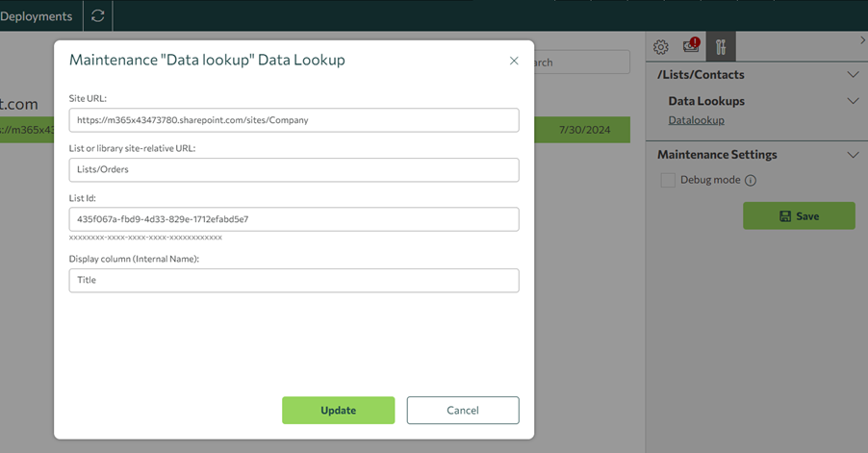
Task: Open the Datalookup link
Action: click(696, 120)
